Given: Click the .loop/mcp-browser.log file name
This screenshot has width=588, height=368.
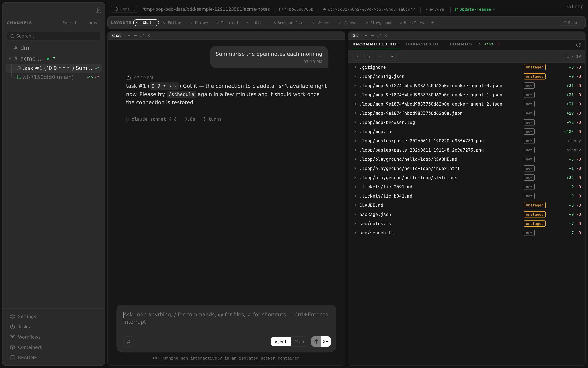Looking at the screenshot, I should (x=387, y=122).
